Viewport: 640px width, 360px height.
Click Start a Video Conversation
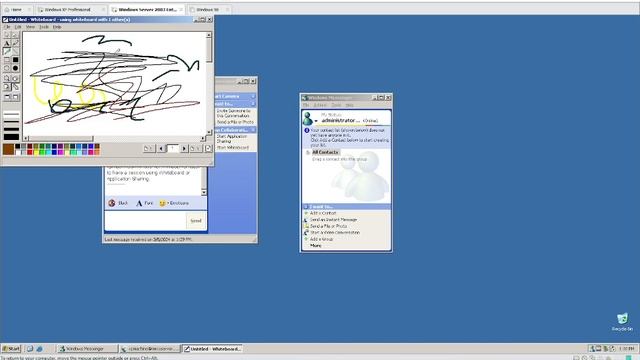coord(335,233)
